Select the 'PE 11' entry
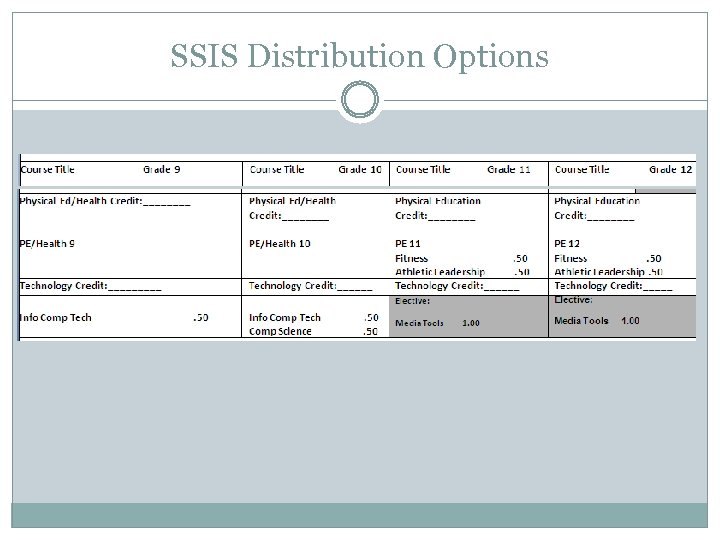The image size is (720, 540). pos(408,244)
